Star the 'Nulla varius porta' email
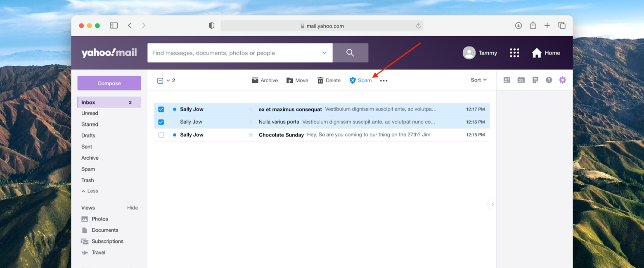 coord(251,122)
